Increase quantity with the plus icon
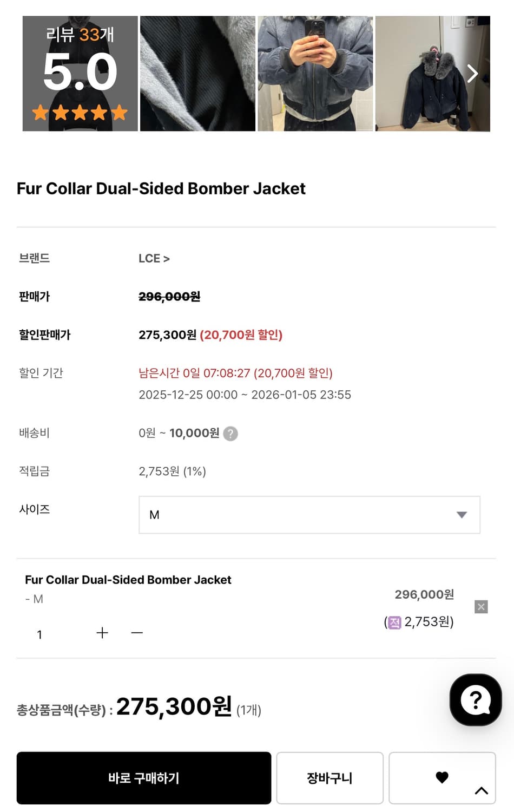The image size is (514, 812). click(102, 633)
